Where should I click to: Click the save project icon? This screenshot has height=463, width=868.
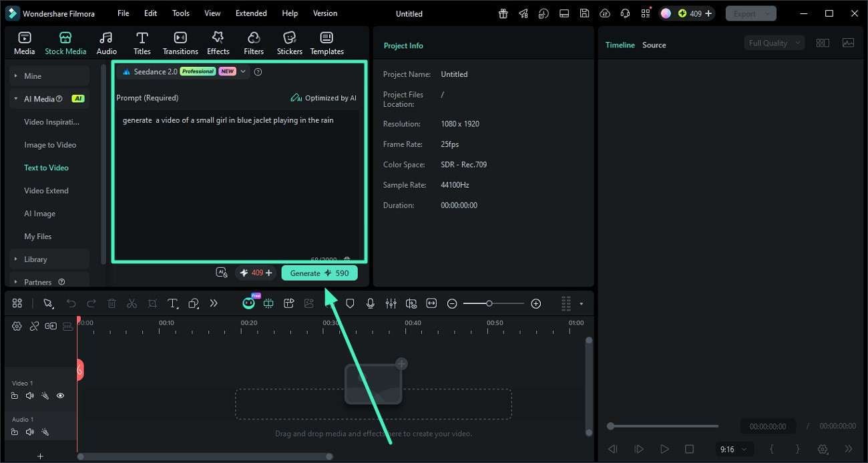tap(584, 13)
